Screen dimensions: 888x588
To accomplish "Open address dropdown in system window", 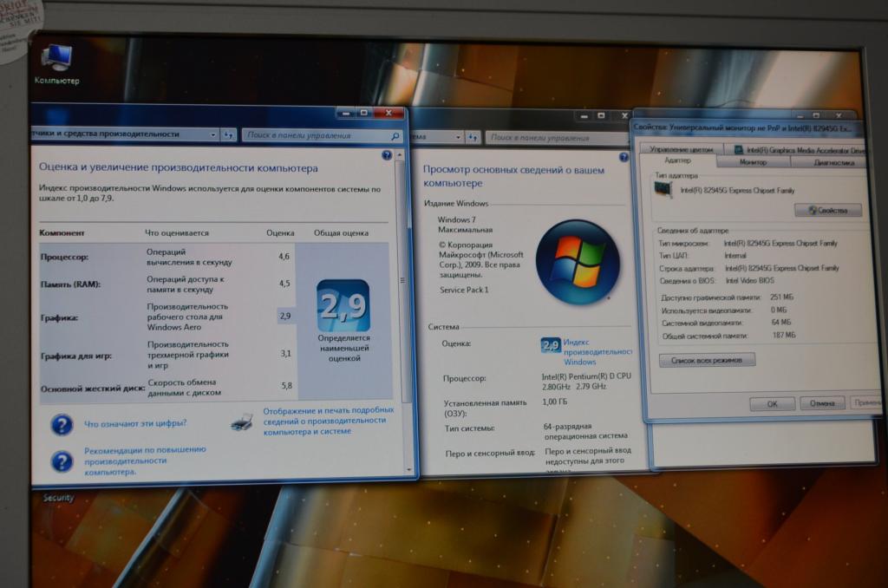I will coord(458,137).
